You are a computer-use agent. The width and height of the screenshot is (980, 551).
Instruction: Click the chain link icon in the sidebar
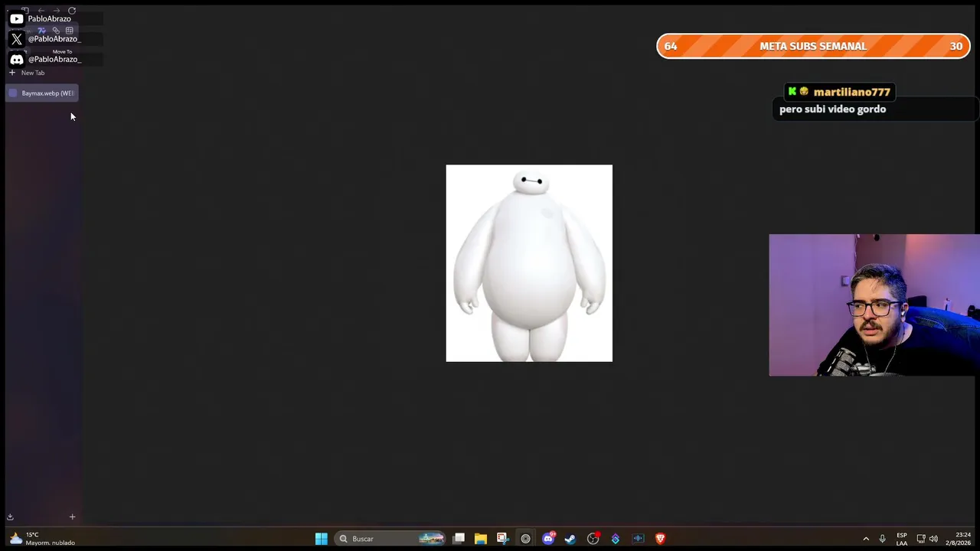click(x=56, y=31)
